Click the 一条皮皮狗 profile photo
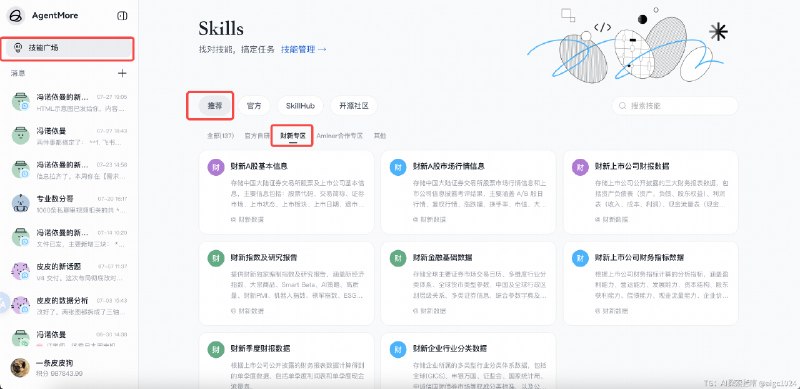The width and height of the screenshot is (800, 389). [x=20, y=368]
